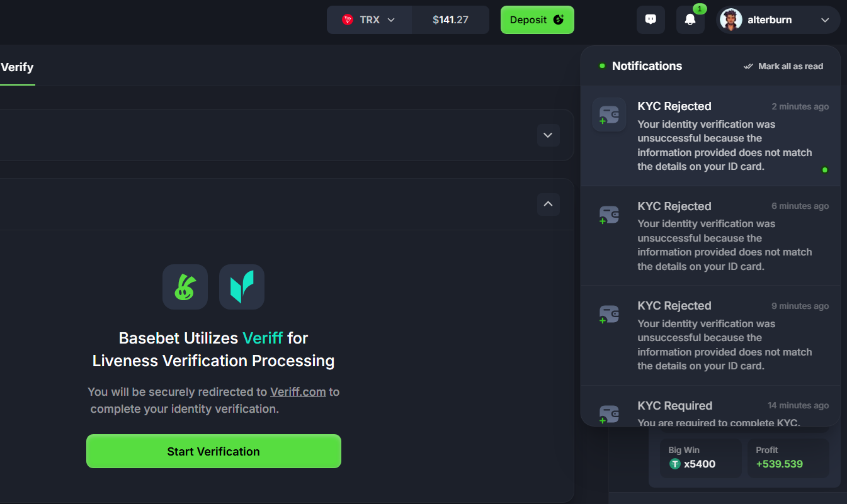Viewport: 847px width, 504px height.
Task: Click the alterburn profile avatar
Action: pos(730,20)
